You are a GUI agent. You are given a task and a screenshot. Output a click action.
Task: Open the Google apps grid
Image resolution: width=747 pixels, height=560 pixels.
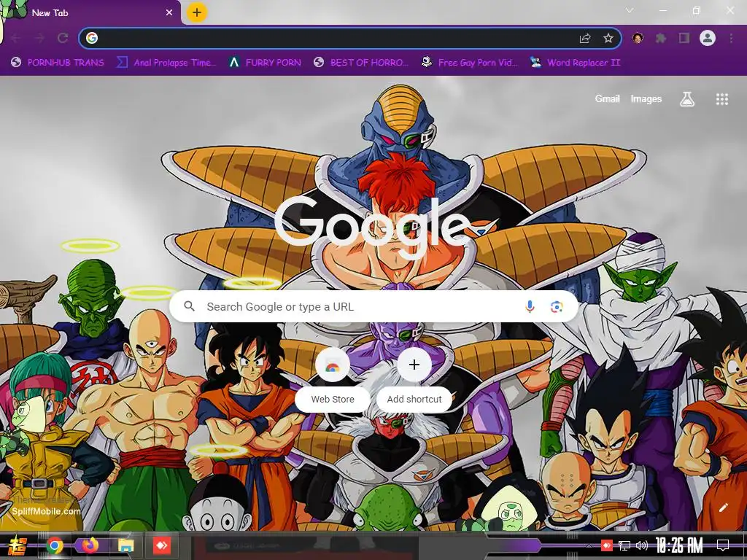(721, 99)
